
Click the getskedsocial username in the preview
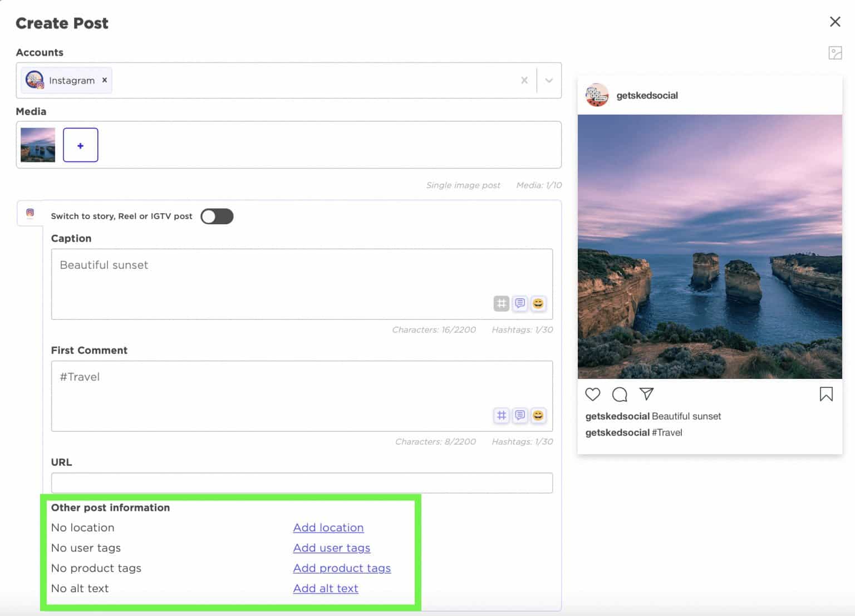(x=647, y=95)
